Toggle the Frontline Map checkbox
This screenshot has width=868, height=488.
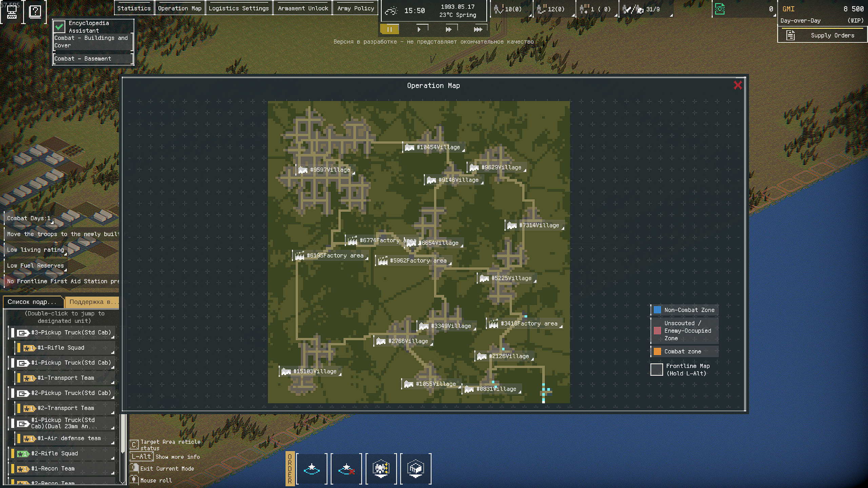coord(656,369)
